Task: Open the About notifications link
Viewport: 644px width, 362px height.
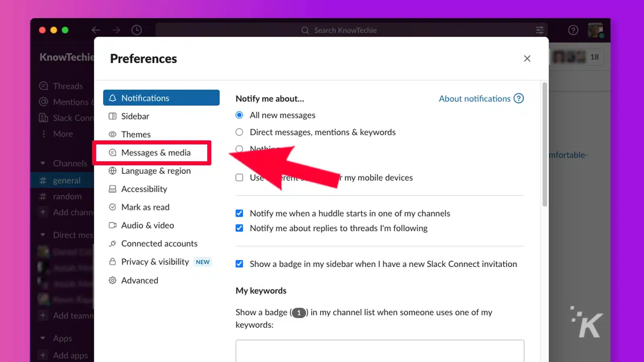Action: pos(475,99)
